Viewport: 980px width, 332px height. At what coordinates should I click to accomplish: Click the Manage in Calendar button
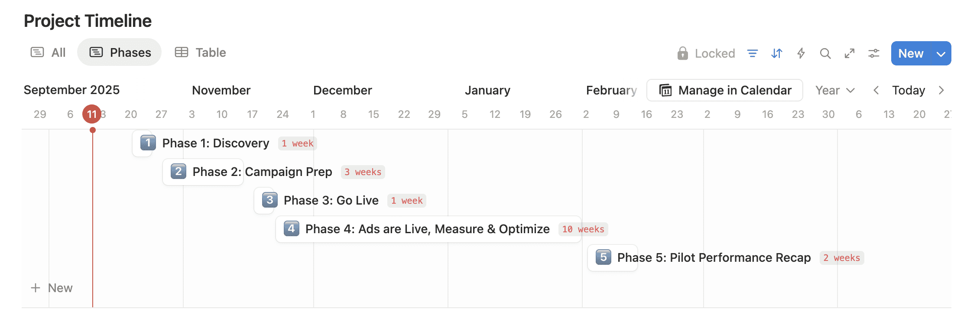[724, 90]
